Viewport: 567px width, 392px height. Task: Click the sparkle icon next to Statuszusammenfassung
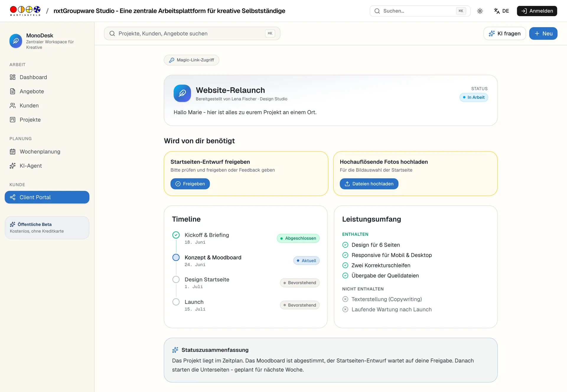(175, 350)
